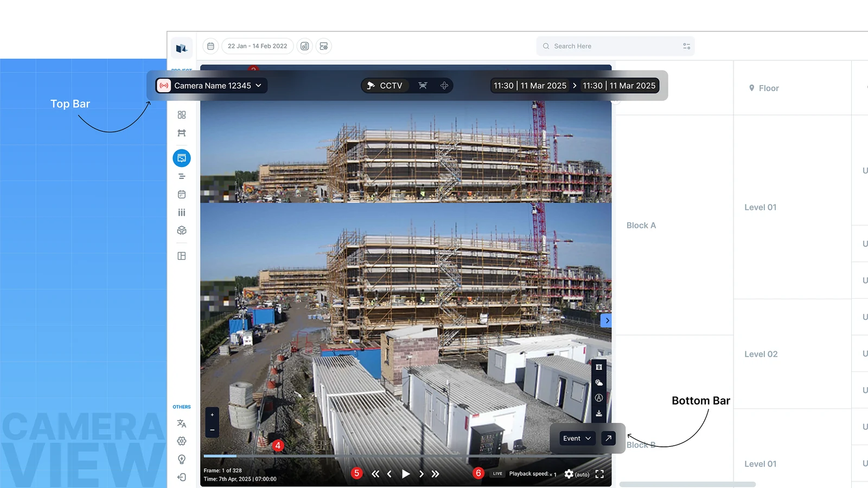Click the Playback speed control
Viewport: 868px width, 488px height.
click(x=533, y=474)
